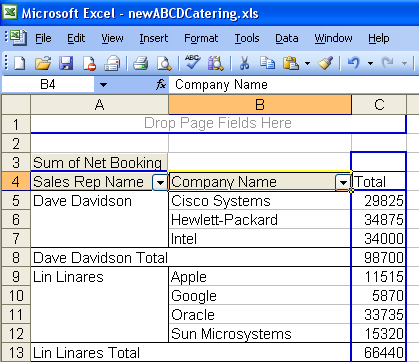Image resolution: width=419 pixels, height=362 pixels.
Task: Open Print Preview with the magnifier icon
Action: (164, 63)
